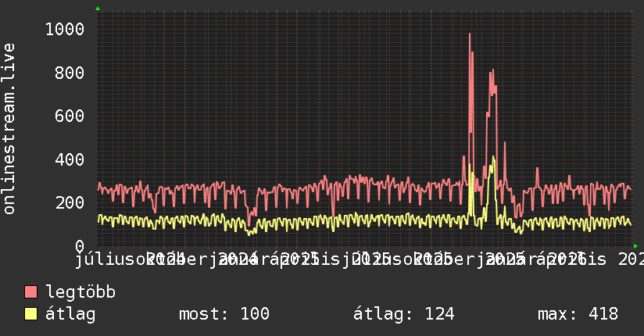This screenshot has width=644, height=336.
Task: Click the 0 y-axis label
Action: (80, 246)
